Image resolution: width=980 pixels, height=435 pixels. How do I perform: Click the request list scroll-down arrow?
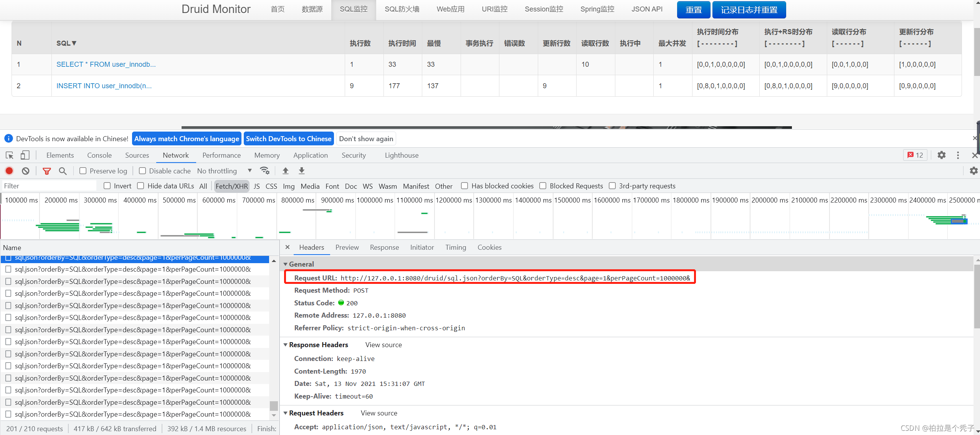[274, 415]
